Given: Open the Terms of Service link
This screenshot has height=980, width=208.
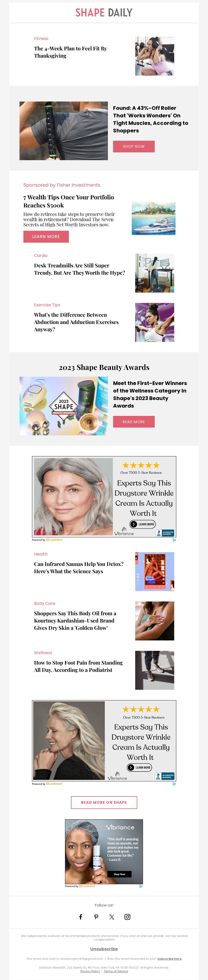Looking at the screenshot, I should [116, 971].
